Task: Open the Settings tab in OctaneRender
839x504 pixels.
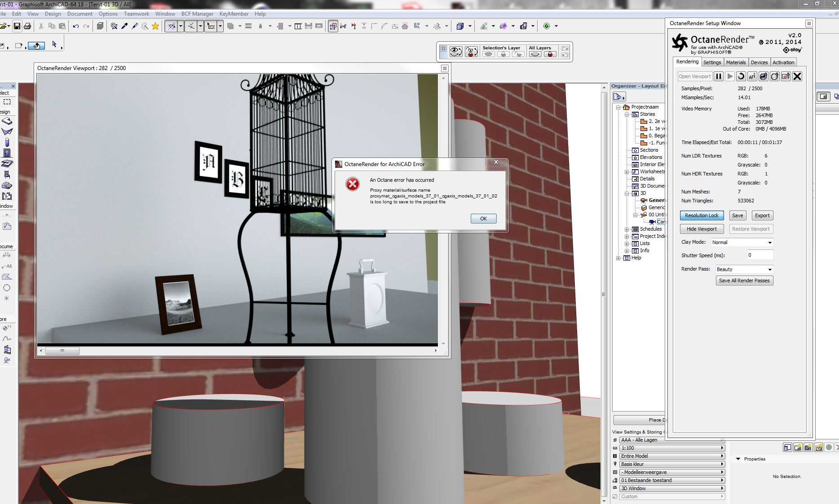Action: point(712,62)
